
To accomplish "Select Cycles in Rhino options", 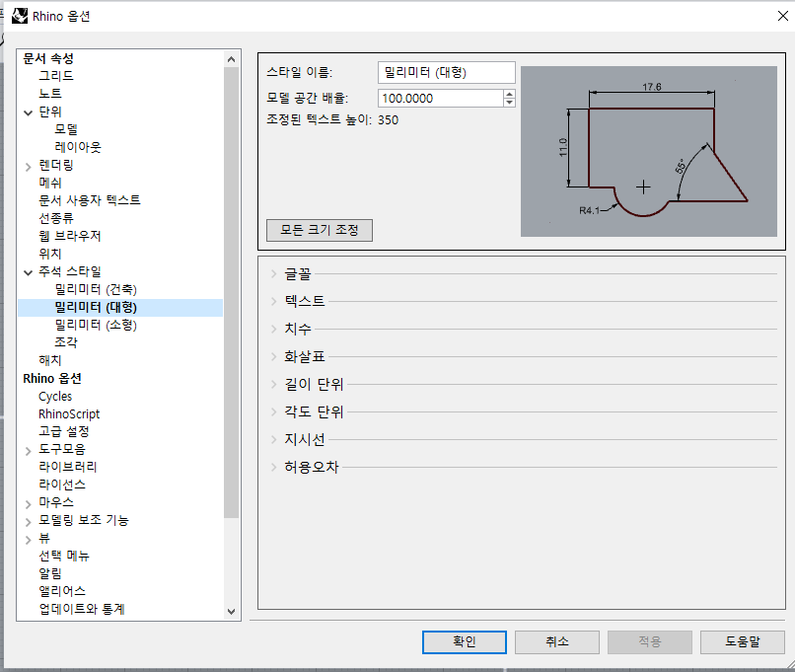I will coord(55,396).
